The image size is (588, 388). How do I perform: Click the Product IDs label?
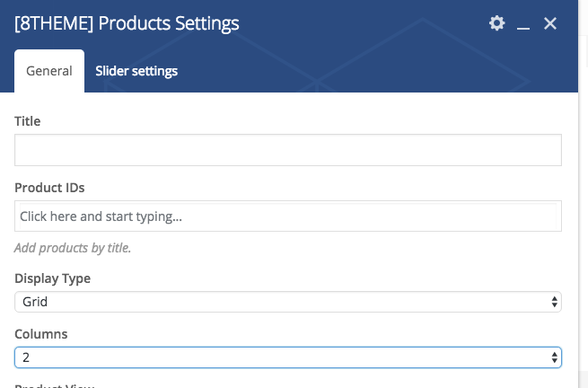tap(49, 187)
